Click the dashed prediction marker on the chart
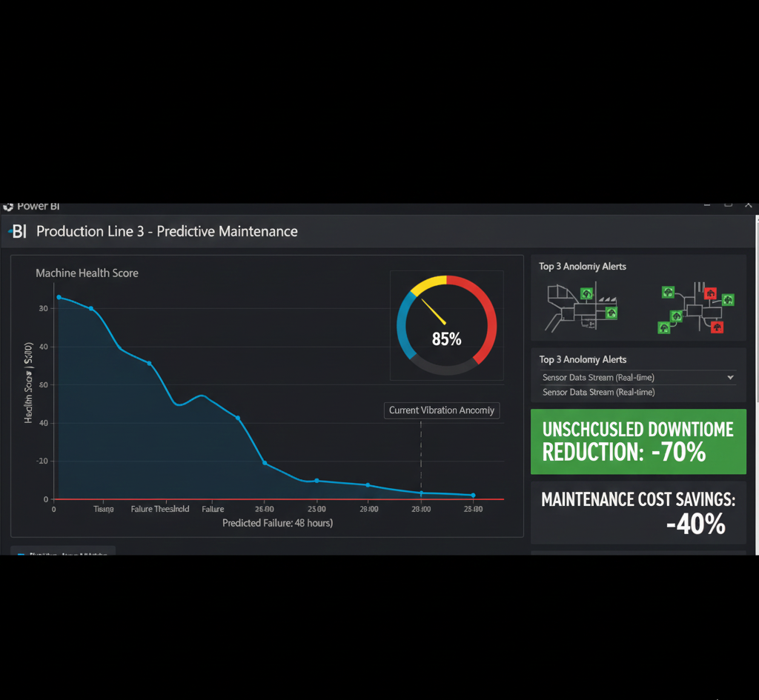The height and width of the screenshot is (700, 759). [x=420, y=452]
